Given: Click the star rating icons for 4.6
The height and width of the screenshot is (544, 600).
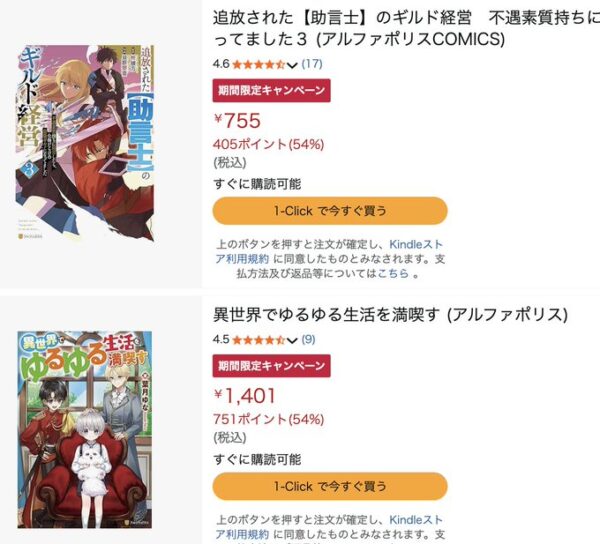Looking at the screenshot, I should 258,64.
